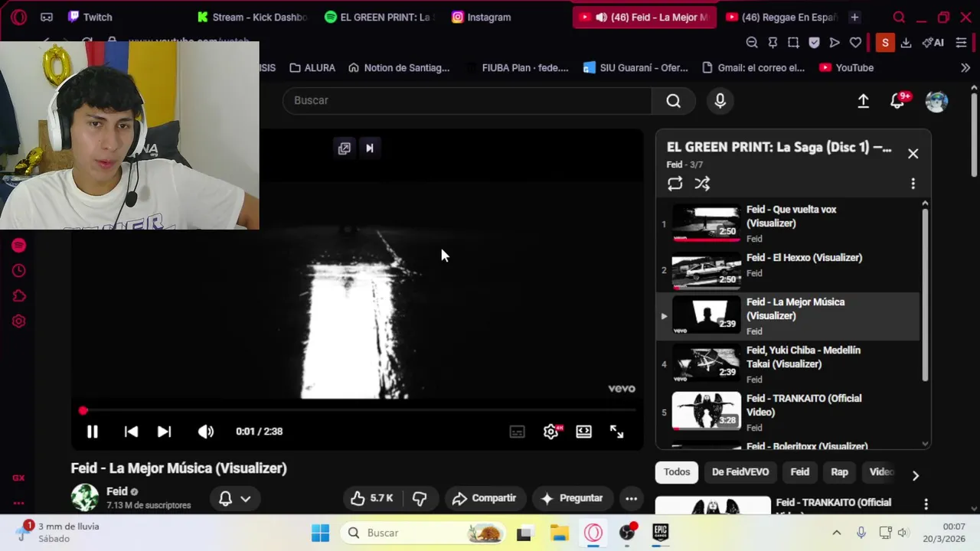Mute the video volume
Viewport: 980px width, 551px height.
(206, 432)
